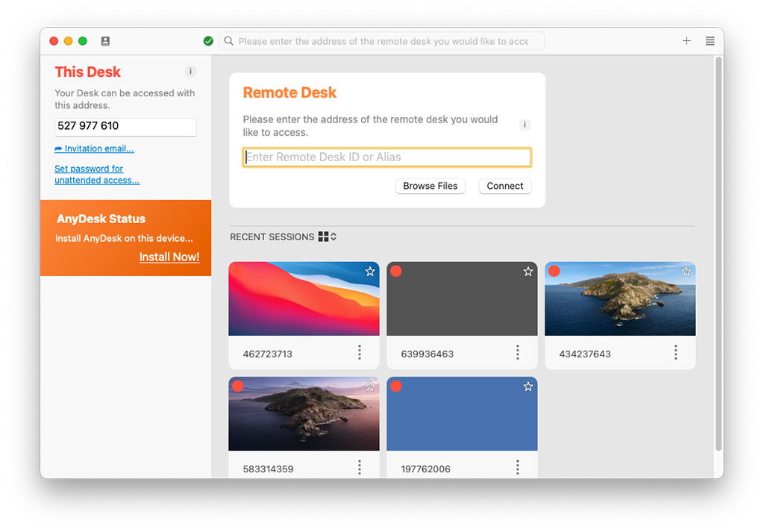
Task: Click the Browse Files button
Action: [430, 186]
